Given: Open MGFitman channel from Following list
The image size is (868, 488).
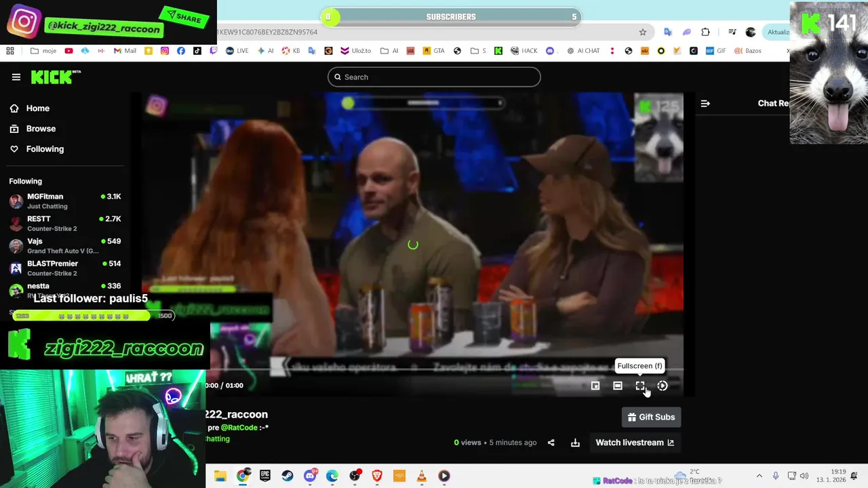Looking at the screenshot, I should point(64,201).
